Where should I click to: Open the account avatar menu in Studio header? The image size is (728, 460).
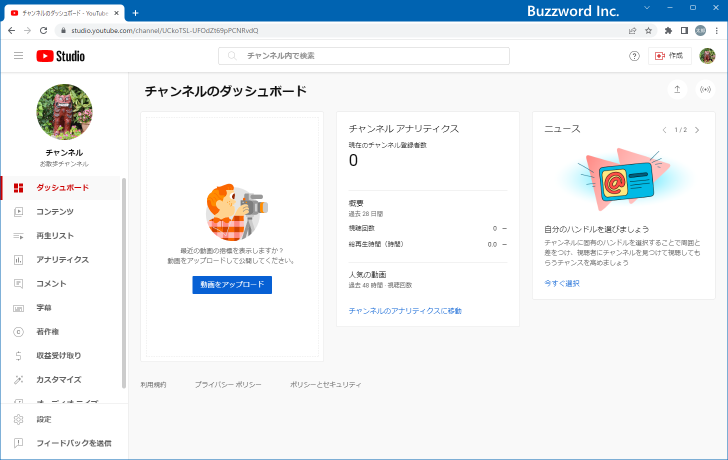[x=707, y=56]
